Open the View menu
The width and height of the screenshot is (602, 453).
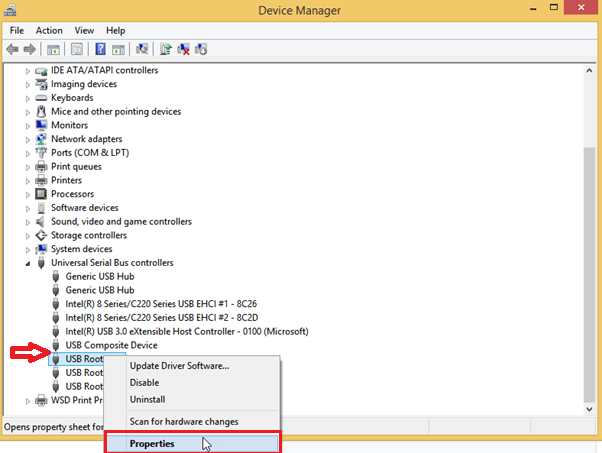[84, 31]
